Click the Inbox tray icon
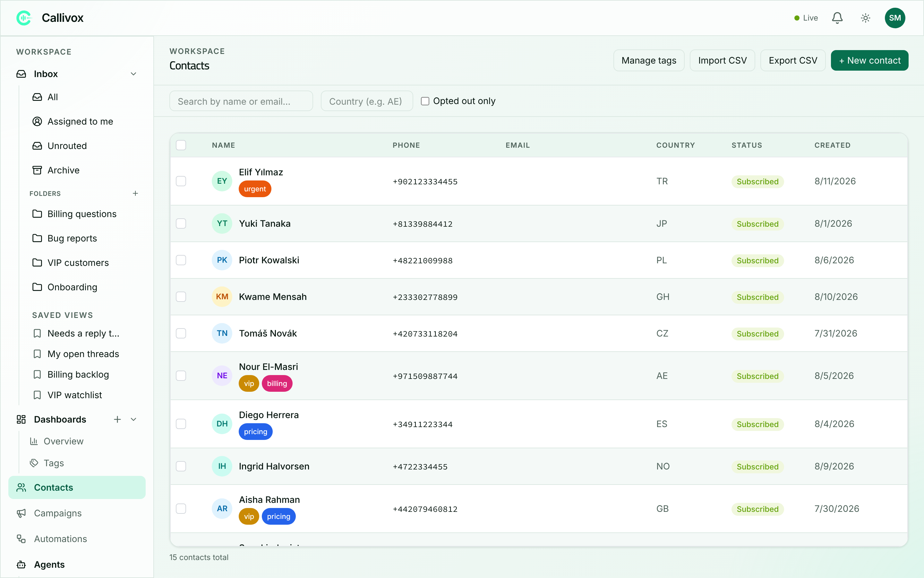924x578 pixels. pos(21,74)
